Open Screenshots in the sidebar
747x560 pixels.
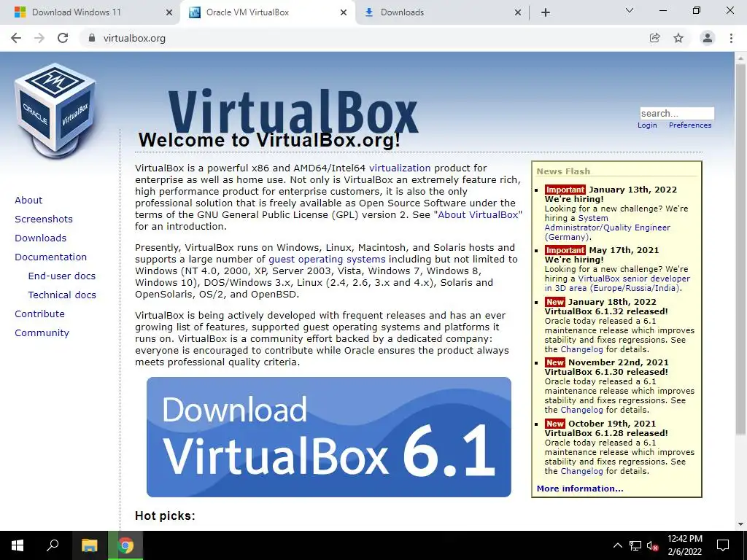(44, 219)
